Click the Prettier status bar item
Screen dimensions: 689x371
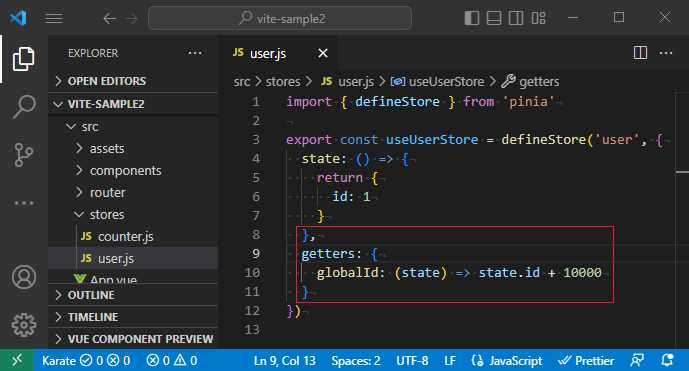[586, 360]
